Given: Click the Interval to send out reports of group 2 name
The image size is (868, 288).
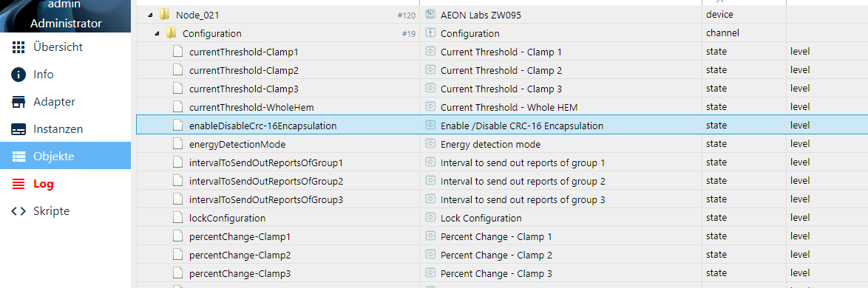Looking at the screenshot, I should [523, 182].
